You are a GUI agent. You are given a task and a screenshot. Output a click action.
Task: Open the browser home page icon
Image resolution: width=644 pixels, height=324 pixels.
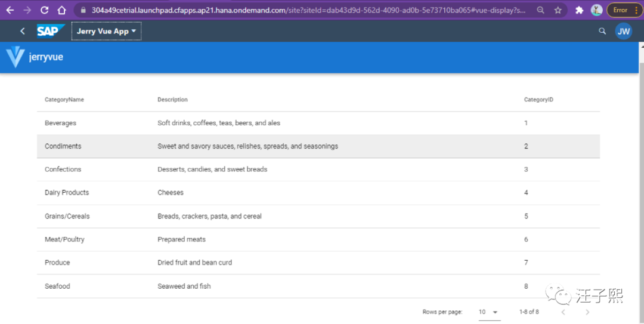(x=61, y=10)
